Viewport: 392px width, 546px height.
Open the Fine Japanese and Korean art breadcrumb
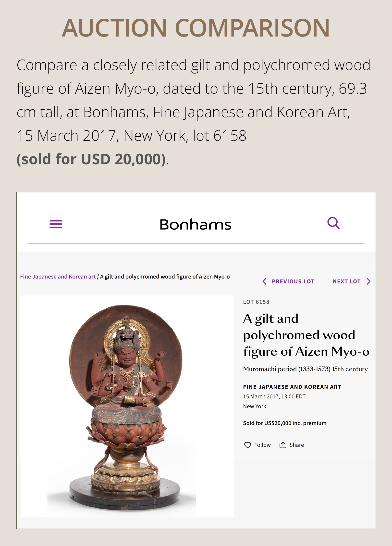[x=58, y=277]
